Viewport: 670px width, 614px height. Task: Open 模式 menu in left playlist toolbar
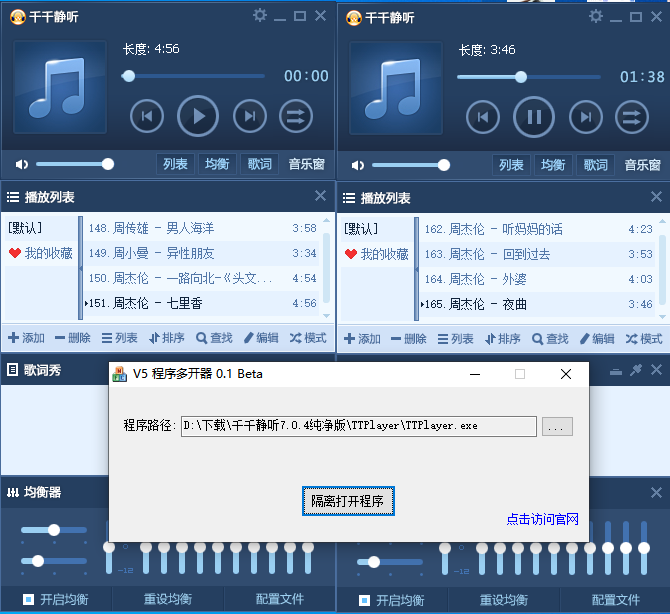(308, 338)
